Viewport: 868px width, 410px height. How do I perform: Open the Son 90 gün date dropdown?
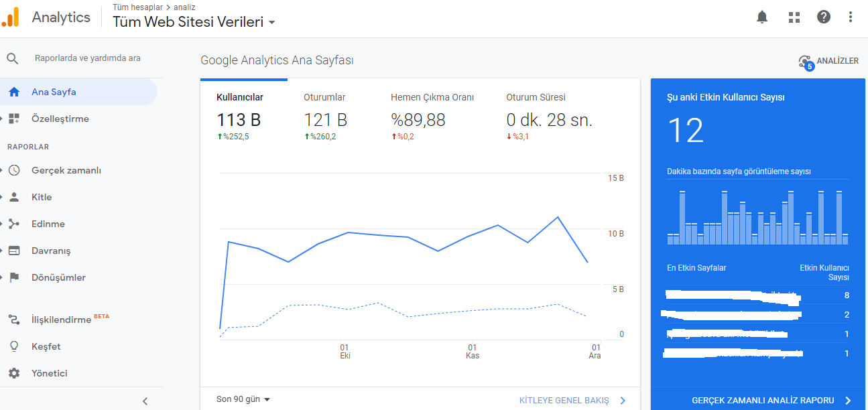(243, 399)
